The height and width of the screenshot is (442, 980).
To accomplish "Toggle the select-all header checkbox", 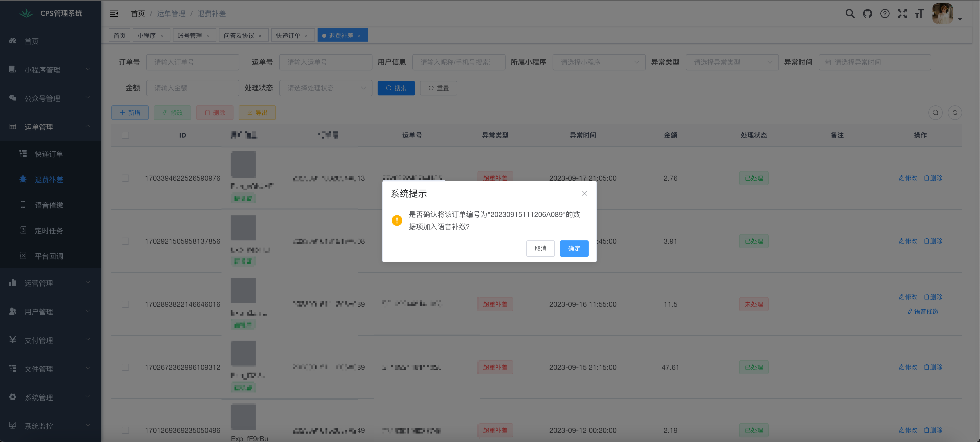I will 125,135.
